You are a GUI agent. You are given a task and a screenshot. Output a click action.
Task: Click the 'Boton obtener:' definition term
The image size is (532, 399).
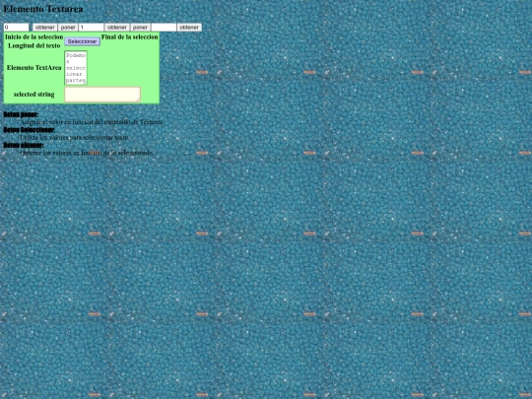pos(24,145)
